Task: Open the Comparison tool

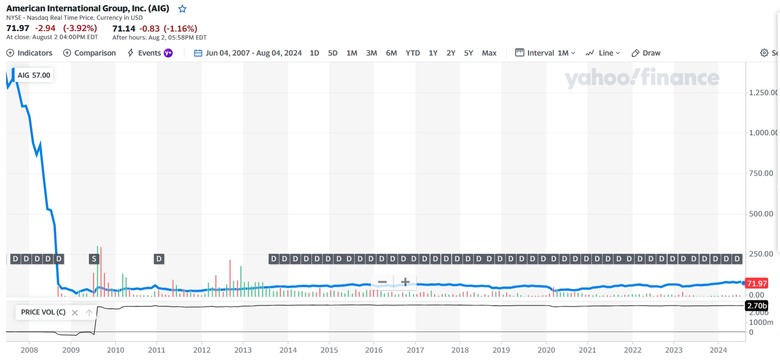Action: (90, 53)
